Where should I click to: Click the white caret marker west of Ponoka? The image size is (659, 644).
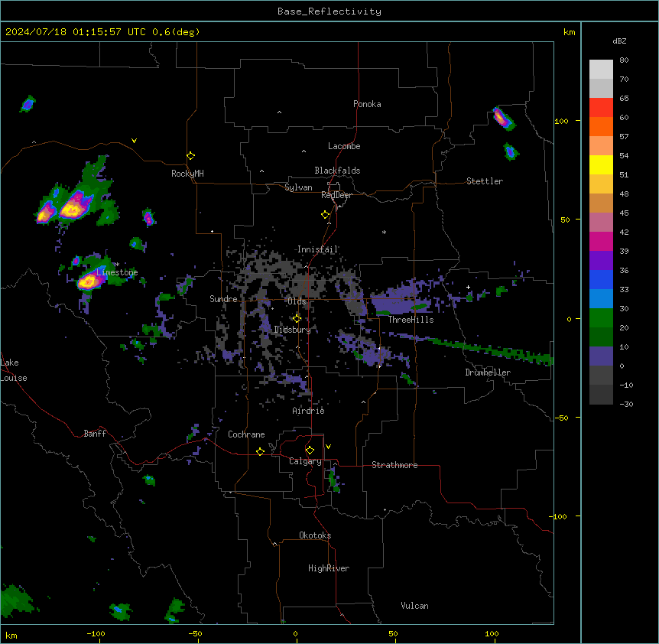point(280,112)
